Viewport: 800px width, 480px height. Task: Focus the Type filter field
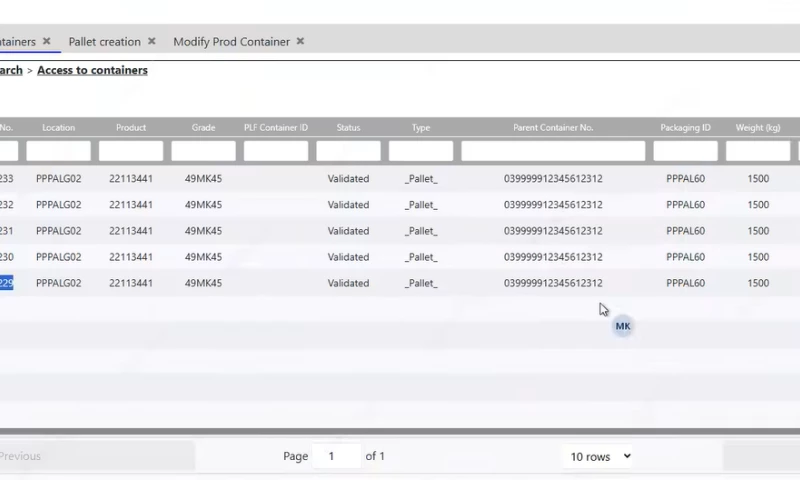coord(421,151)
